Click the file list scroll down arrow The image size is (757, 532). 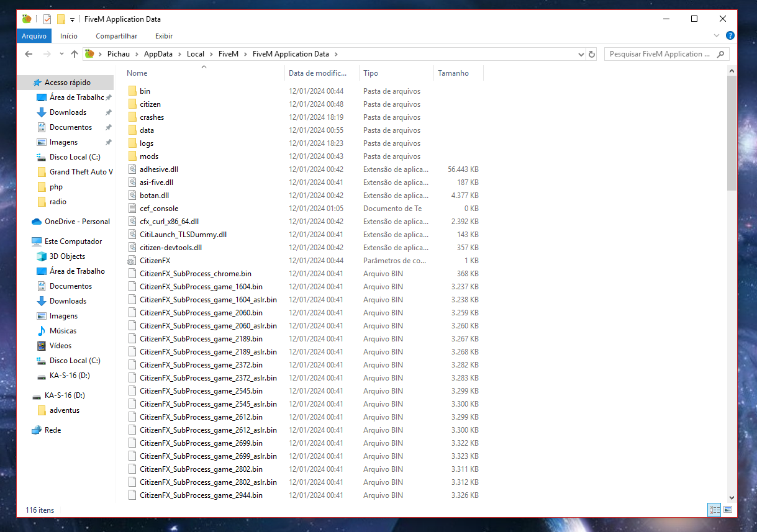coord(732,497)
